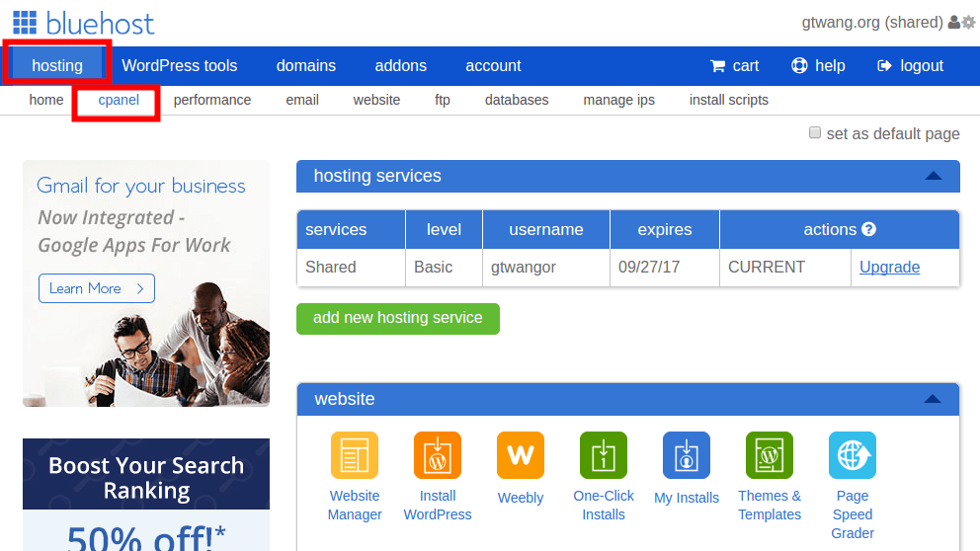Click the 09/27/17 expires cell
The height and width of the screenshot is (551, 980).
[x=665, y=268]
